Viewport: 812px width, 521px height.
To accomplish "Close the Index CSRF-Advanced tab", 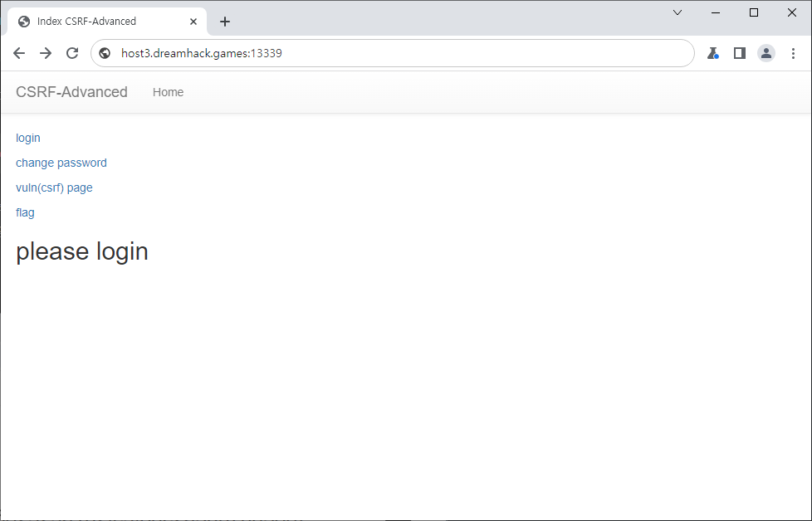I will (193, 22).
